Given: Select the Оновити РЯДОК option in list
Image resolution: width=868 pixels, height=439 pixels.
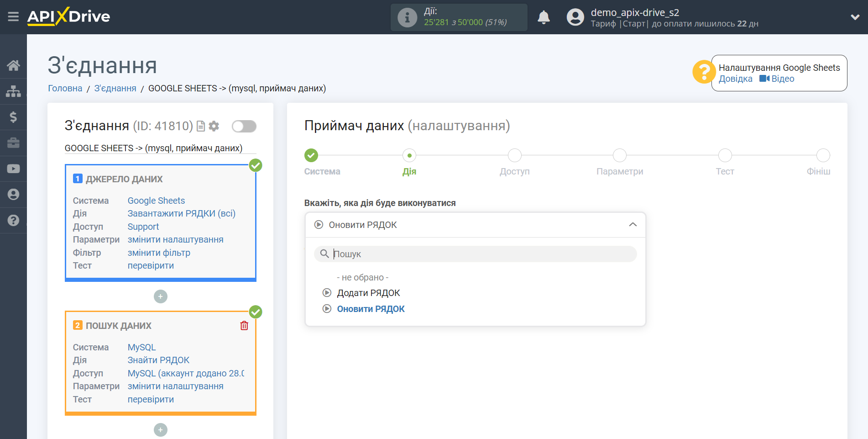Looking at the screenshot, I should tap(371, 309).
